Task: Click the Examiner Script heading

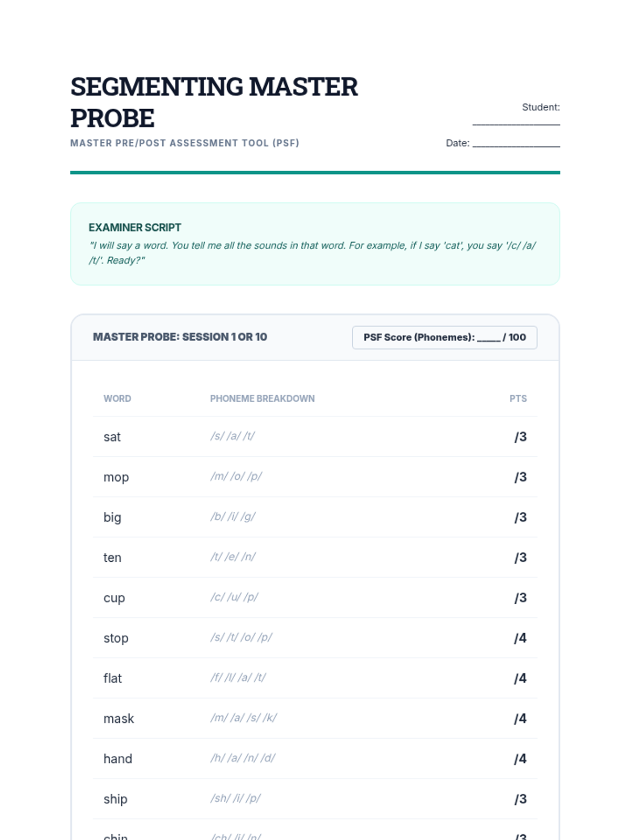Action: [135, 227]
